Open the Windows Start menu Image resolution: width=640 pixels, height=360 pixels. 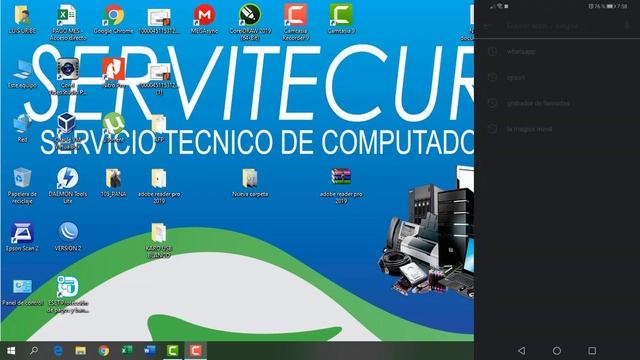[x=11, y=351]
